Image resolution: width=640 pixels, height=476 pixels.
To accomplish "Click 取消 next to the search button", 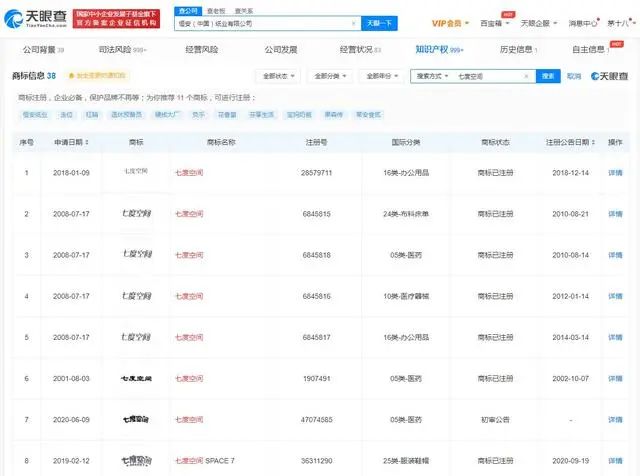I will tap(574, 76).
